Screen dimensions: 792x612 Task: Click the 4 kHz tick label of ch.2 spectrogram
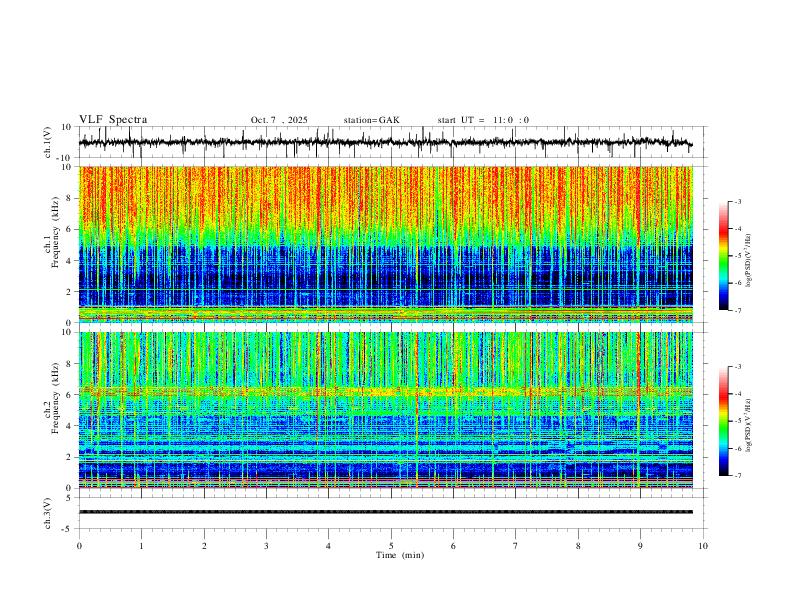tap(70, 426)
